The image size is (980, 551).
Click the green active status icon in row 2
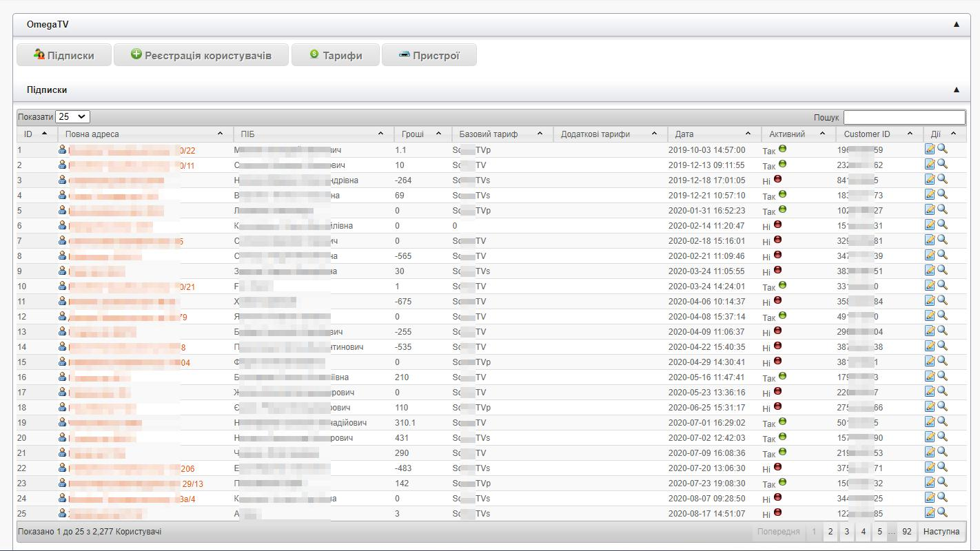tap(782, 164)
